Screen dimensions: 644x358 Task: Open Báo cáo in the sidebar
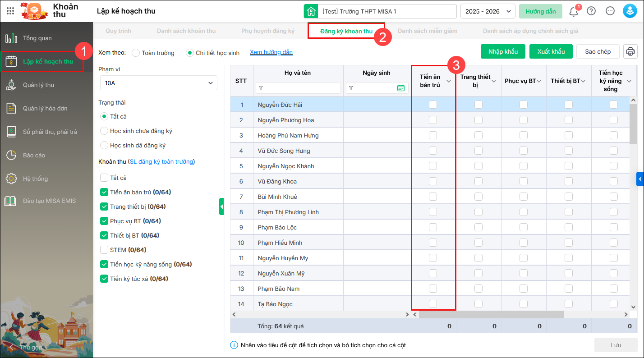click(x=34, y=155)
